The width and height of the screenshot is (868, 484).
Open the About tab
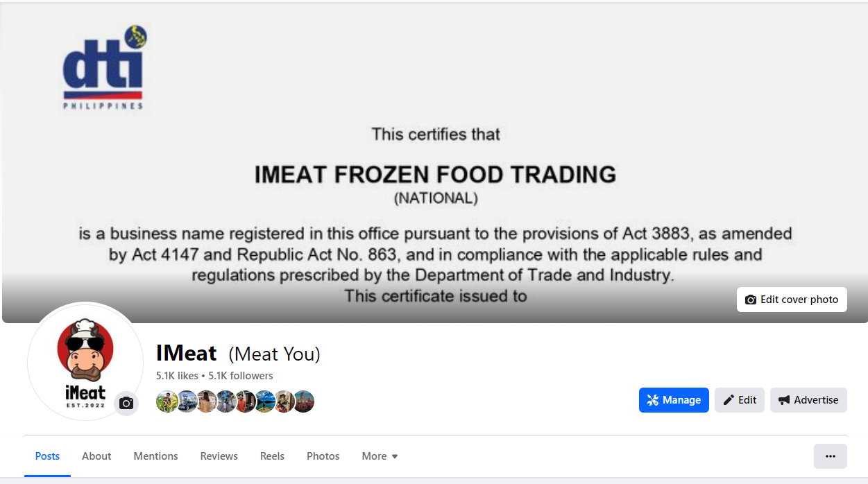(96, 456)
